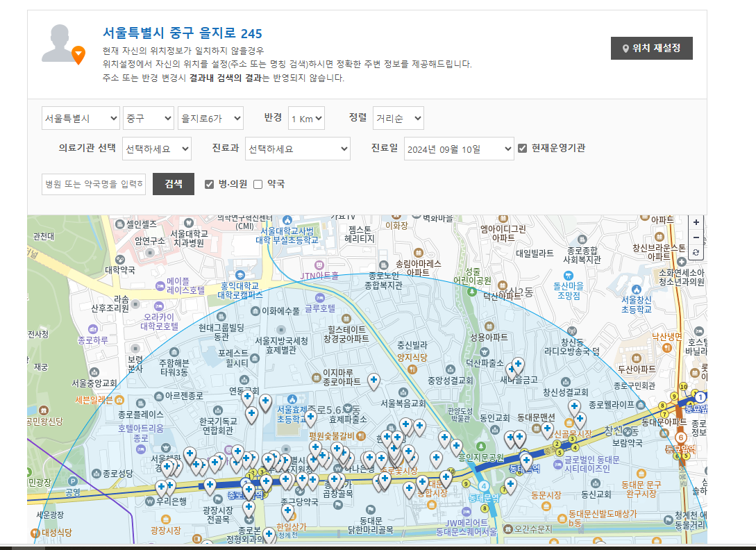Click the 검색 search button
756x550 pixels.
[173, 183]
